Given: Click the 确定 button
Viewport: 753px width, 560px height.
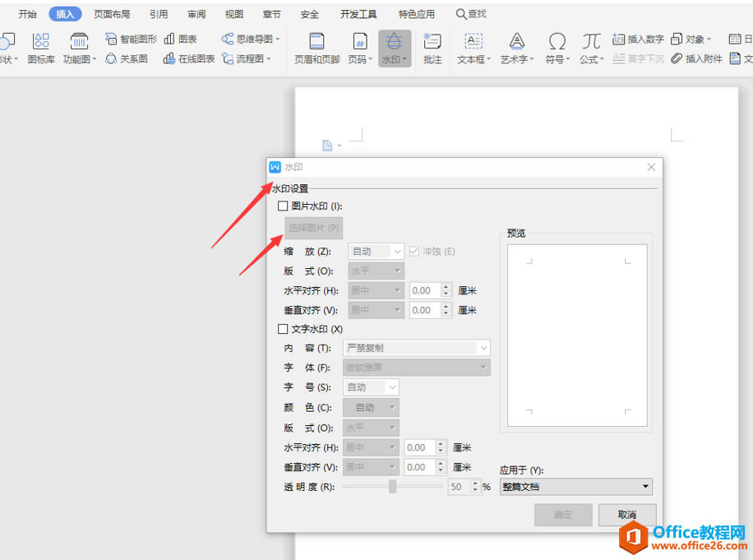Looking at the screenshot, I should pos(563,515).
